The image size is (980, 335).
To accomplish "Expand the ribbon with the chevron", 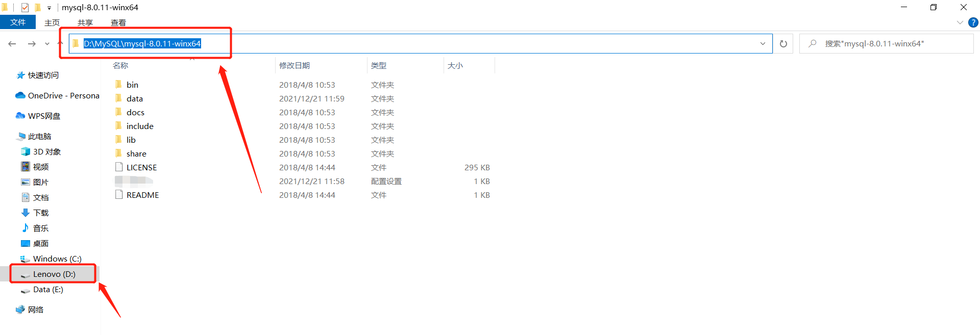I will pos(960,22).
